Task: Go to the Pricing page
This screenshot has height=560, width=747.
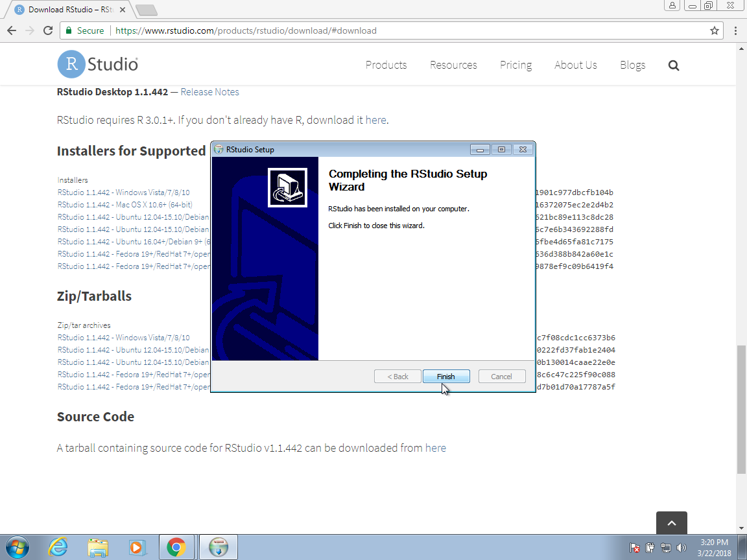Action: tap(516, 65)
